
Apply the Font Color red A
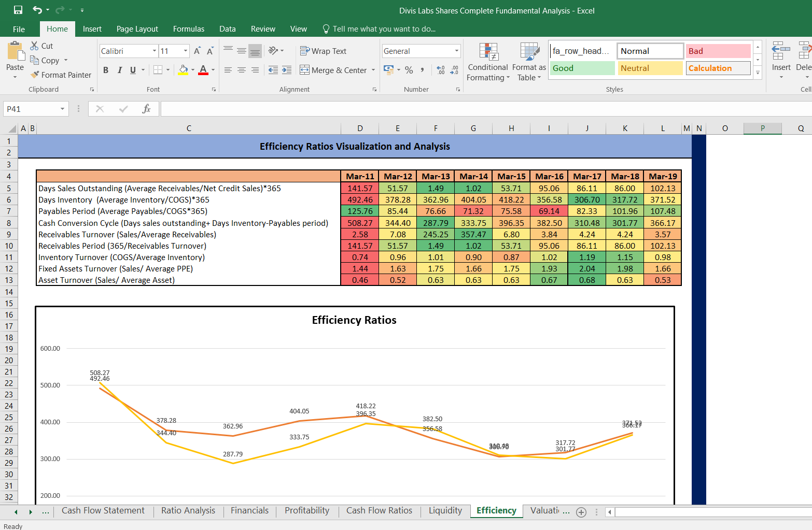click(203, 70)
